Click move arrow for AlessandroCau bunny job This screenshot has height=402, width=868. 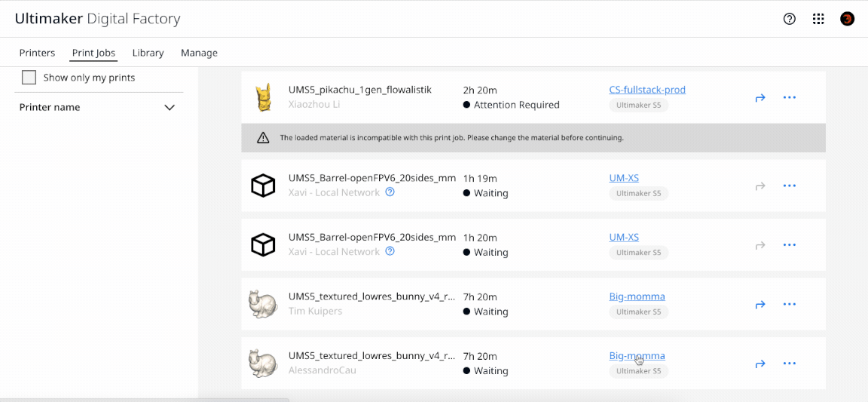coord(760,364)
